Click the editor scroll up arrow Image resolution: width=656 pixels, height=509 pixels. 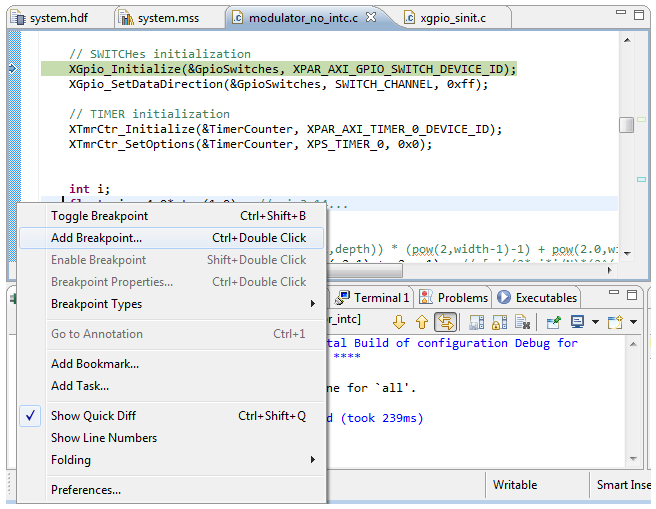click(x=627, y=40)
